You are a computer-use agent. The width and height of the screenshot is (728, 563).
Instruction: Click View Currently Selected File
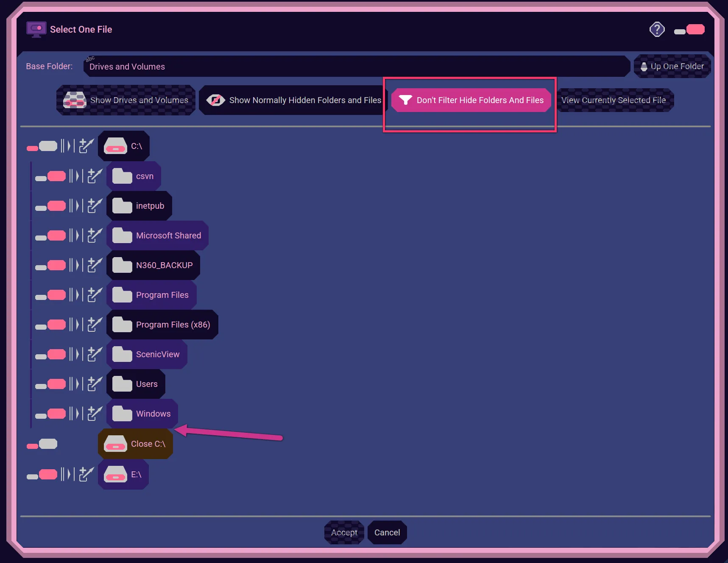coord(615,100)
